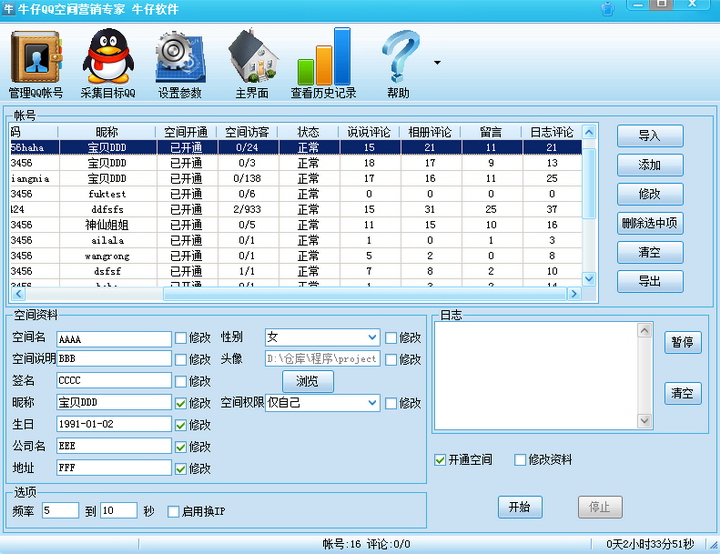
Task: Click the 频率 maximum value field
Action: [118, 510]
